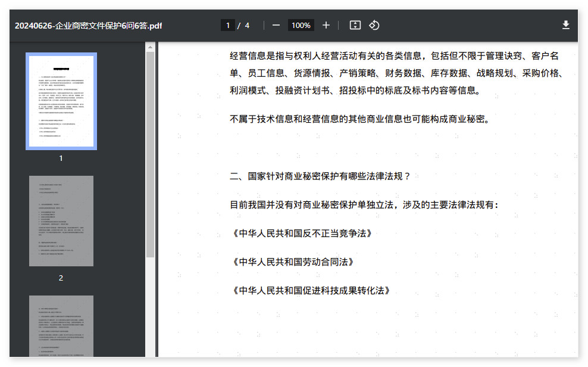Click the heading "二、国家针对商业秘密保护有哪些法律法规？"
Screen dimensions: 588x367
click(321, 176)
